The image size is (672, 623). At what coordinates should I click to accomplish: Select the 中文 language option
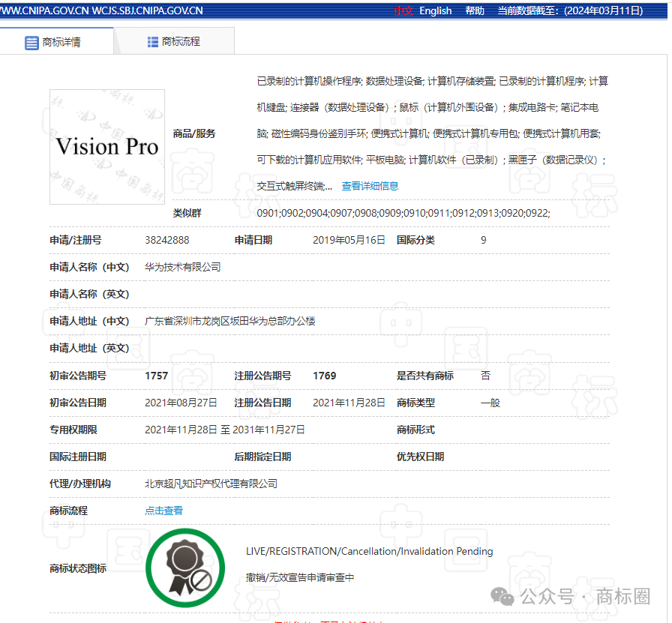[403, 10]
